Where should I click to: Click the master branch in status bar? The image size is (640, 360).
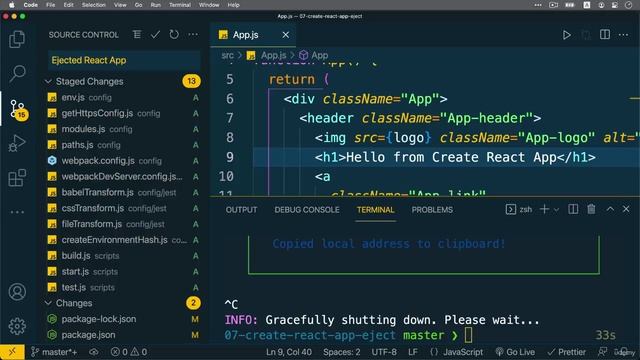54,352
